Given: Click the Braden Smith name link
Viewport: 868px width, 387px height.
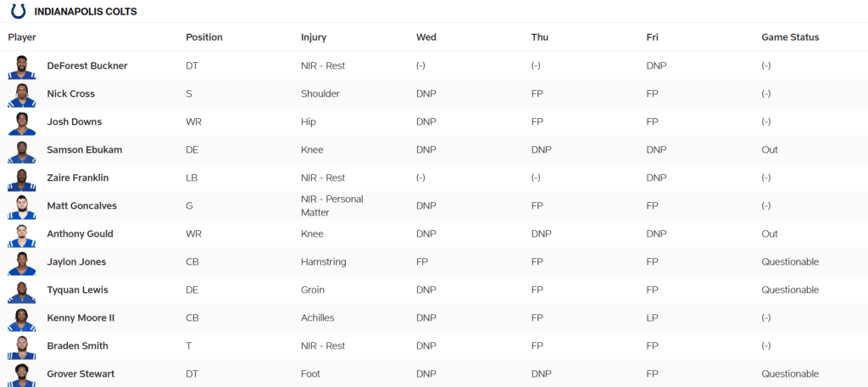Looking at the screenshot, I should coord(77,346).
